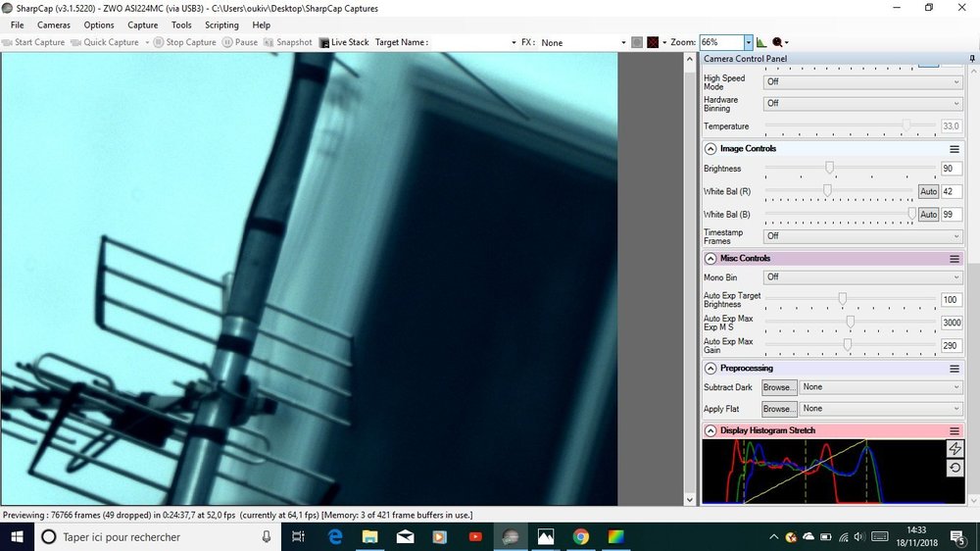Open File Explorer from the taskbar
The width and height of the screenshot is (980, 551).
[x=370, y=536]
